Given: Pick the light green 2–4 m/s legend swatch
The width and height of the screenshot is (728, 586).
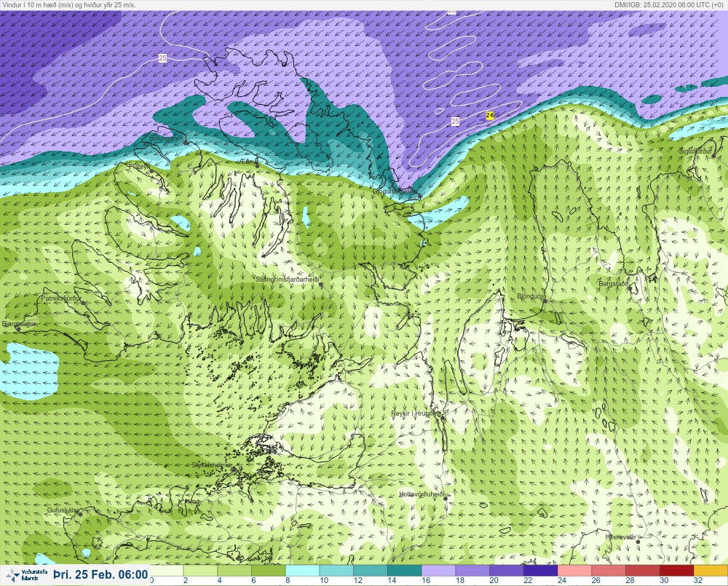Looking at the screenshot, I should (x=200, y=570).
